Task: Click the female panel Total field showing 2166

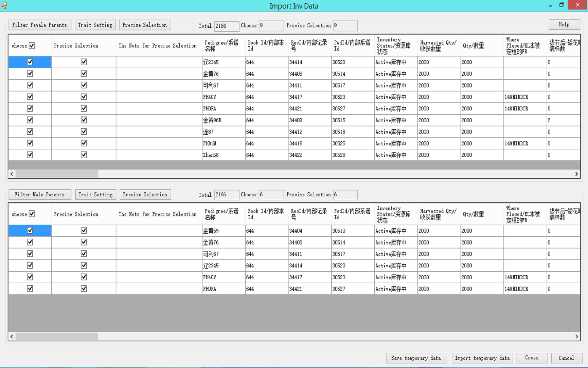Action: click(227, 26)
